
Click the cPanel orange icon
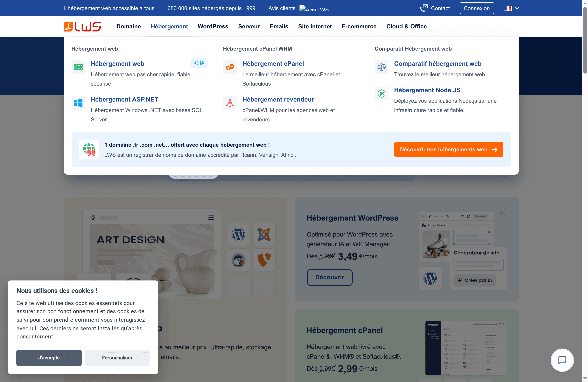[x=230, y=67]
